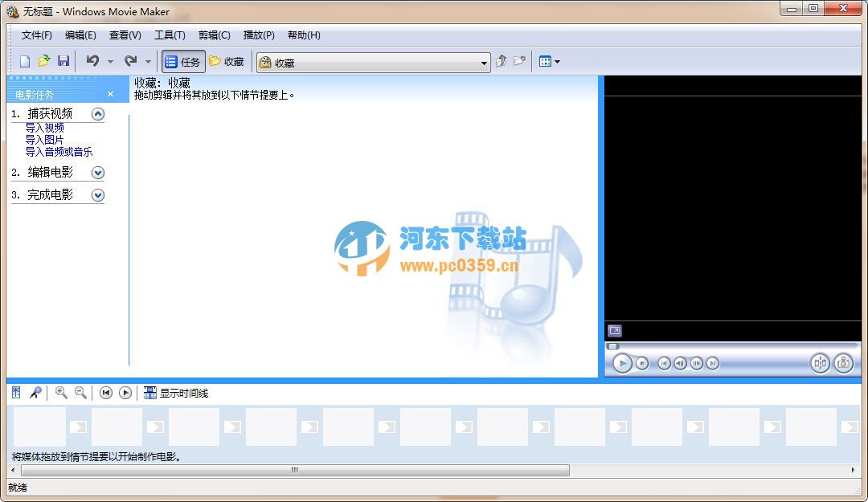
Task: Click the Play button in preview pane
Action: pos(622,363)
